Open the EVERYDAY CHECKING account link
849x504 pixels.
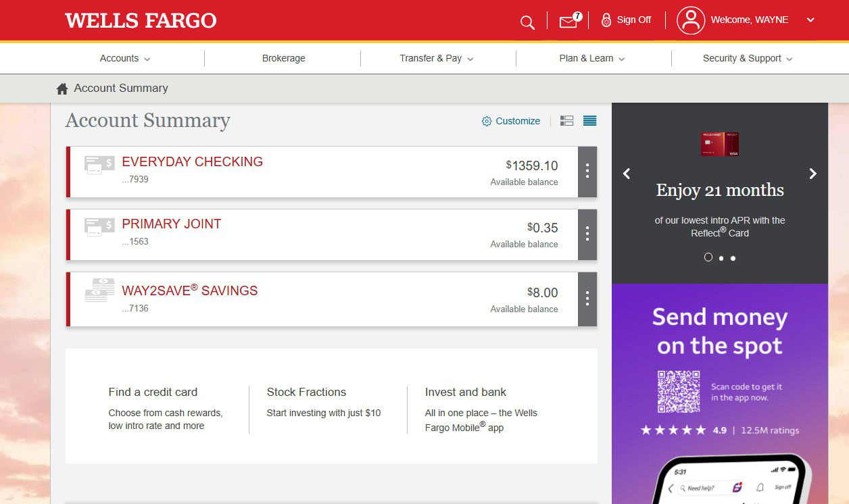pyautogui.click(x=192, y=162)
